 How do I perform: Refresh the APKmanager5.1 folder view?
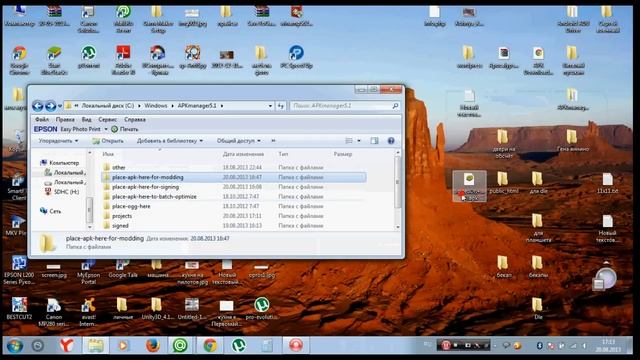click(281, 106)
